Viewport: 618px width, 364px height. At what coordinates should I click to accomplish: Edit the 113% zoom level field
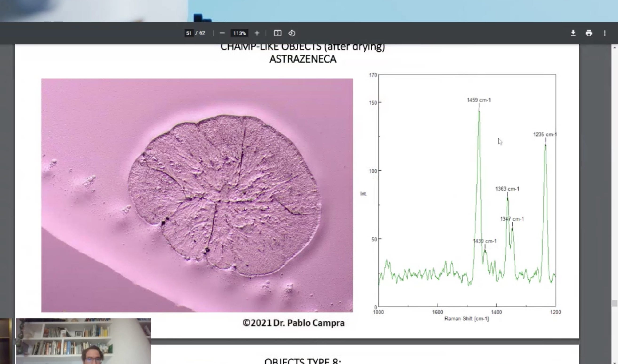[239, 33]
